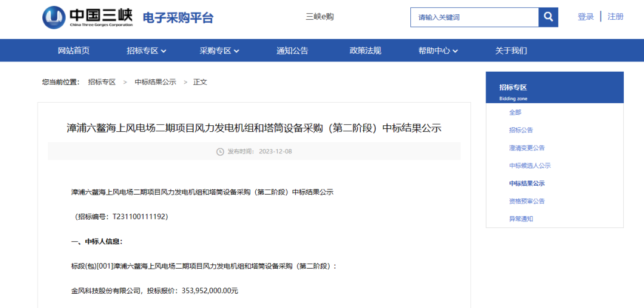Click the publish date 2023-12-08

point(275,152)
